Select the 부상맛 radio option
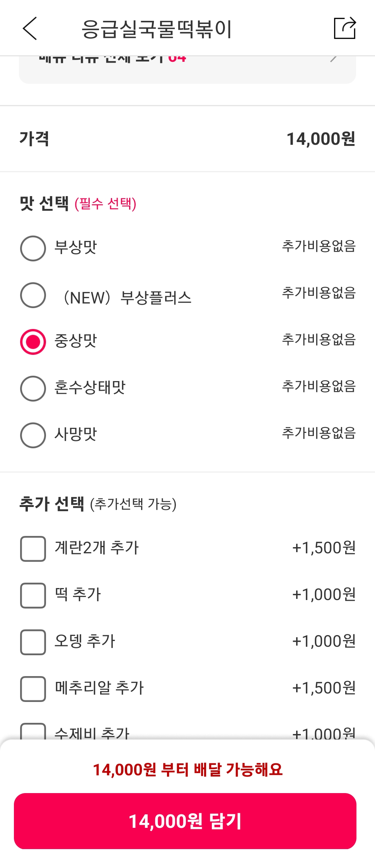The width and height of the screenshot is (375, 868). point(33,248)
